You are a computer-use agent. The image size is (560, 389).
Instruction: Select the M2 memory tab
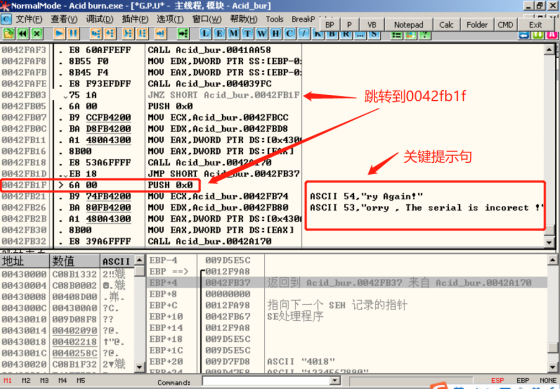click(x=26, y=380)
